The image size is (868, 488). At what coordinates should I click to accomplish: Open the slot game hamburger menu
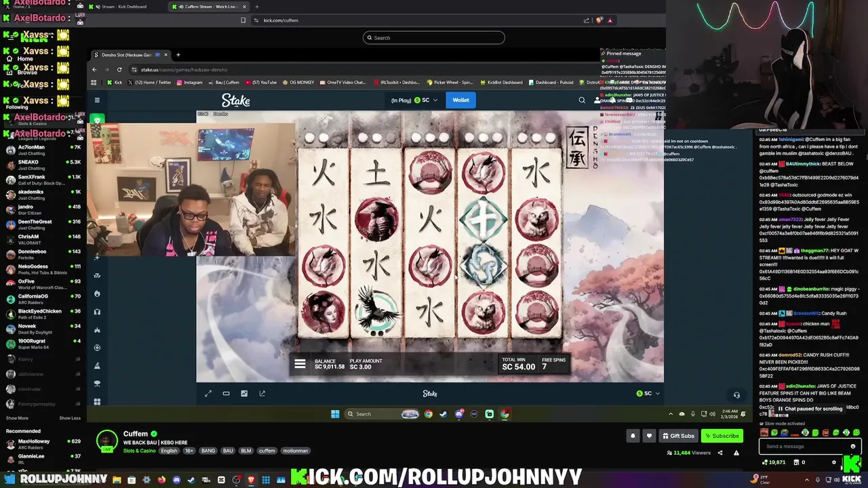[300, 364]
